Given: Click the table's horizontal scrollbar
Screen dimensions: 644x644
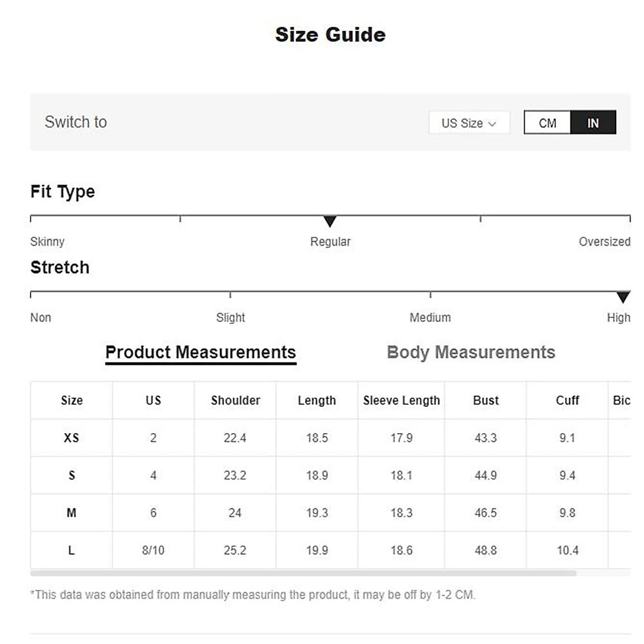Looking at the screenshot, I should (303, 573).
